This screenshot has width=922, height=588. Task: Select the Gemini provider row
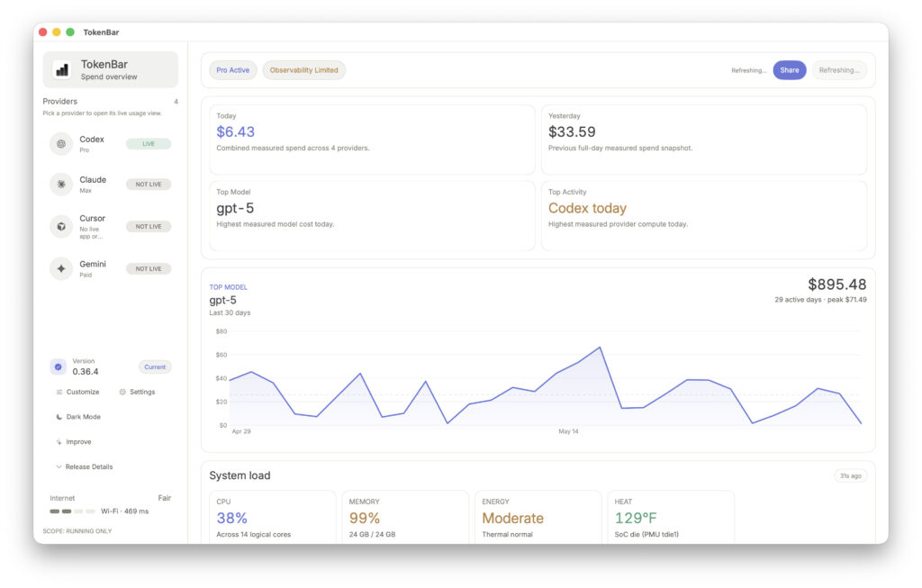111,268
